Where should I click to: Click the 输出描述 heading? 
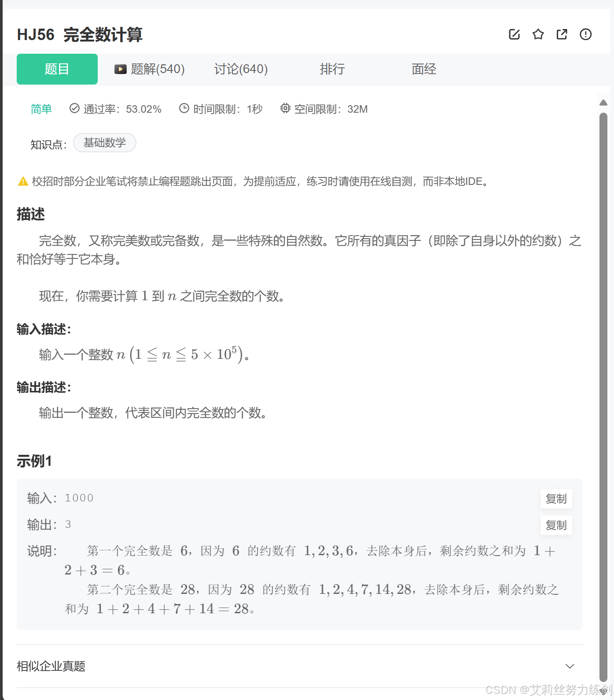44,387
